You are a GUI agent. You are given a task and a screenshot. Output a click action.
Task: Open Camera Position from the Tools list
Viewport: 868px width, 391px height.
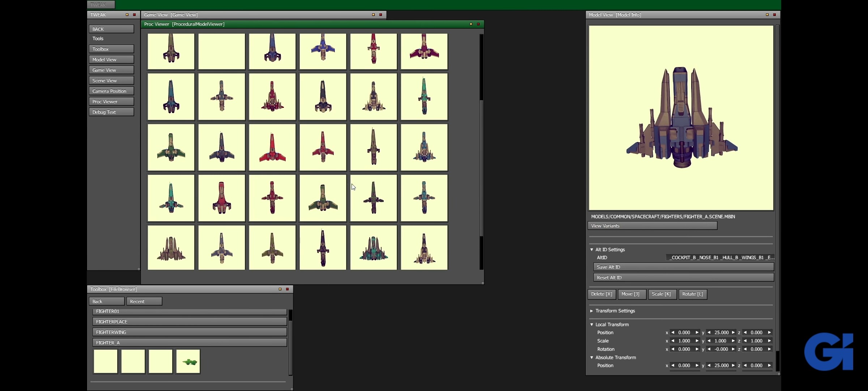point(111,91)
